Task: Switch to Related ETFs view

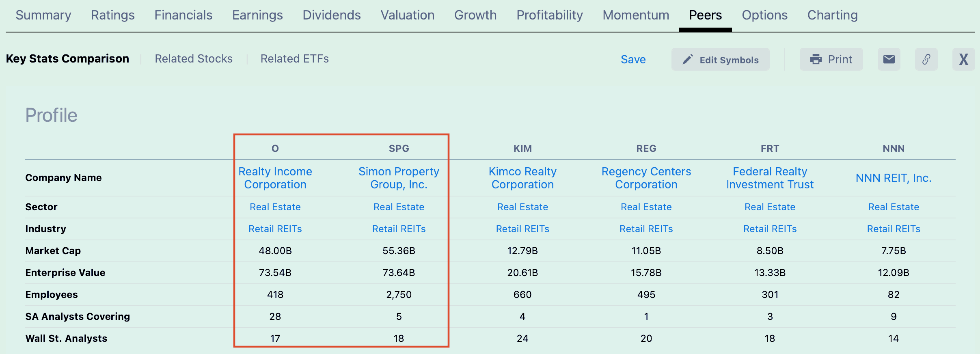Action: click(x=294, y=58)
